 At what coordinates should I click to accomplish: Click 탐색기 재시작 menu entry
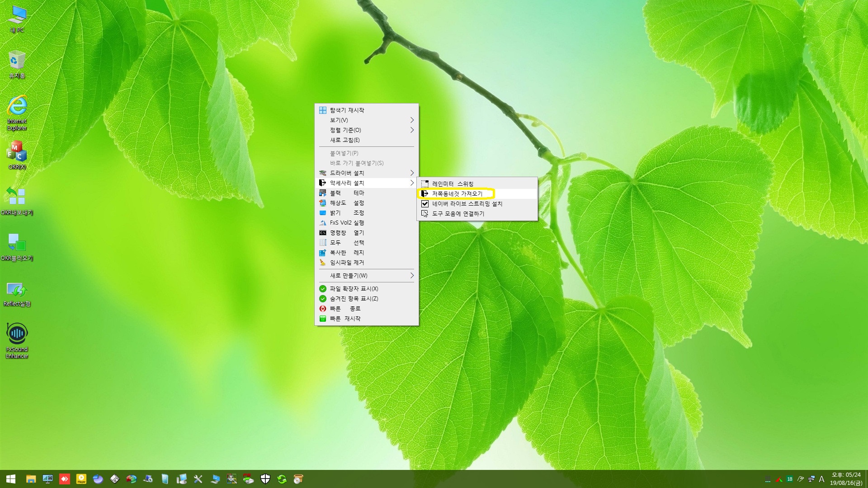tap(367, 110)
